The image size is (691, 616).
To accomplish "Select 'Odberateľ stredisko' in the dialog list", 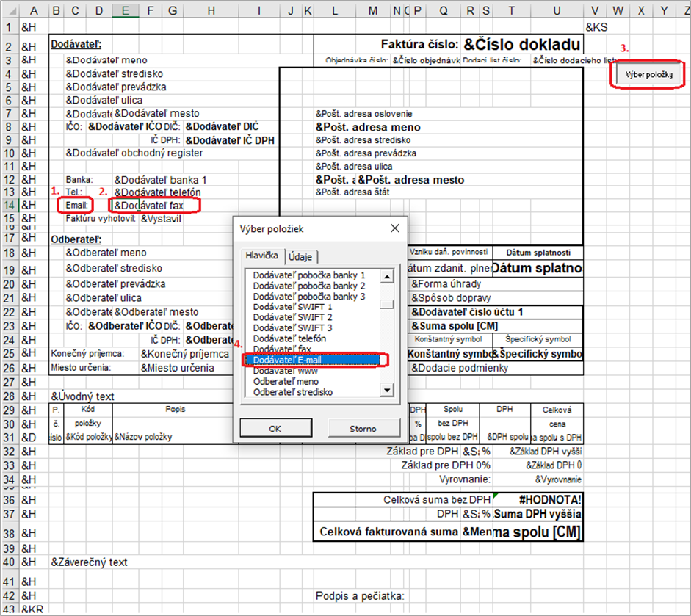I will [292, 392].
